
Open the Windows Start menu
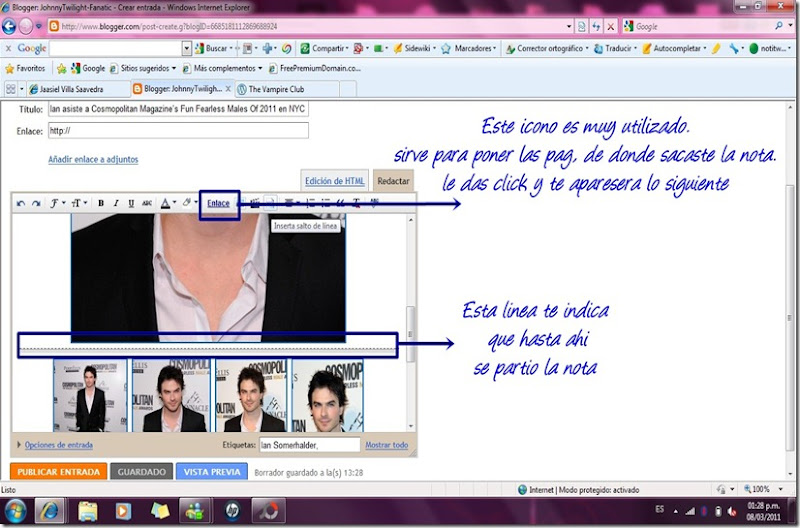coord(15,511)
